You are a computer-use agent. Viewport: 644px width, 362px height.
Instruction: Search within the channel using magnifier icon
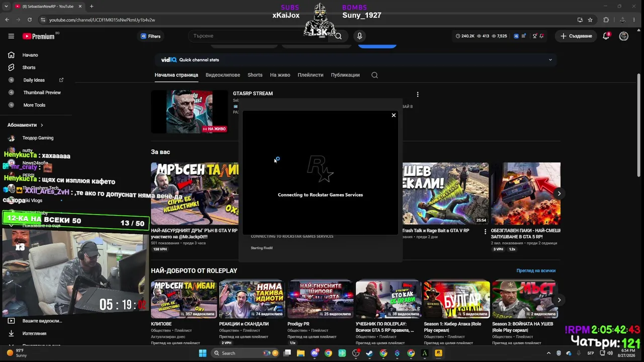[x=374, y=75]
